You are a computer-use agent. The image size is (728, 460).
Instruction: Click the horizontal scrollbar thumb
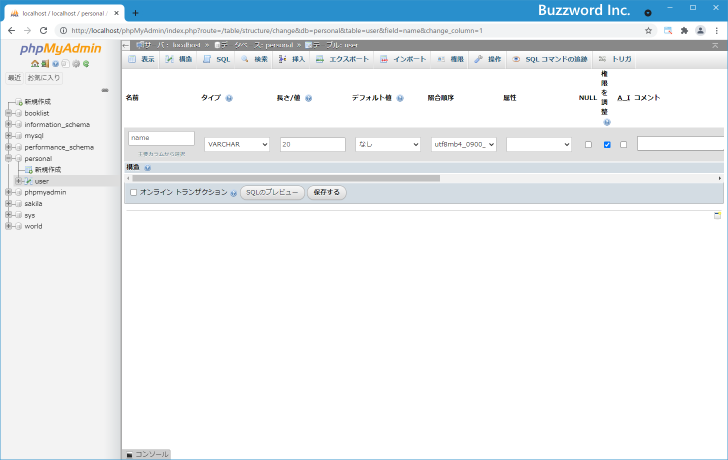coord(286,178)
